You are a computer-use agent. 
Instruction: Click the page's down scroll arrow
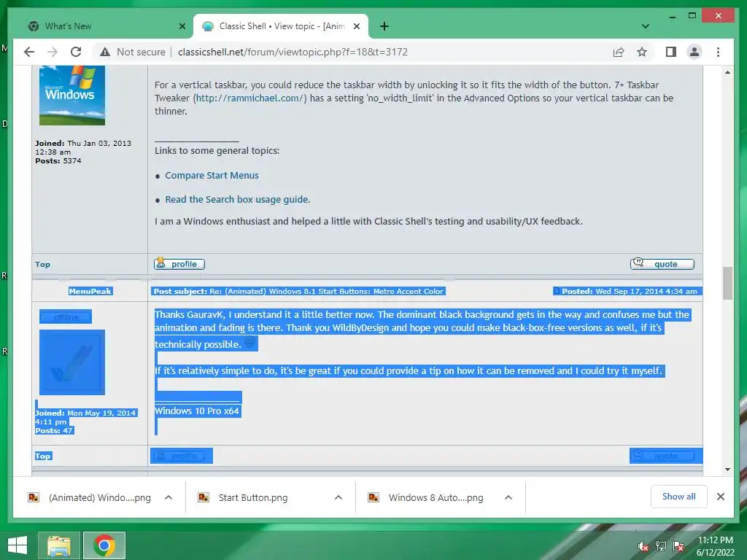[727, 470]
